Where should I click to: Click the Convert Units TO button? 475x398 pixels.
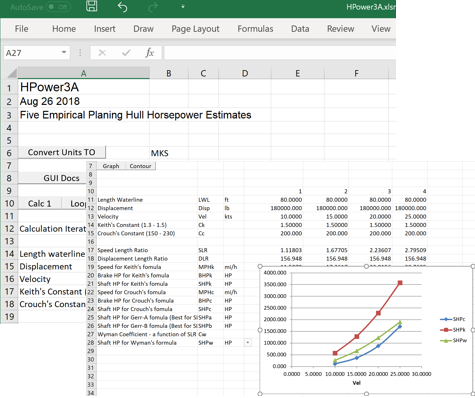pyautogui.click(x=62, y=152)
